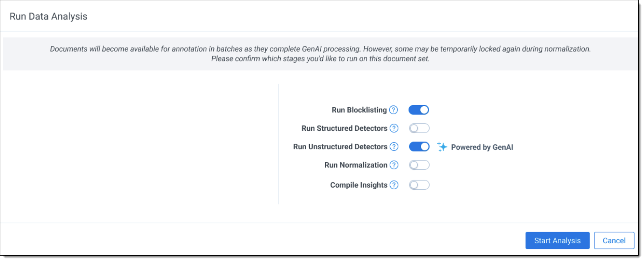Click the help icon beside Run Blocklisting

click(394, 110)
